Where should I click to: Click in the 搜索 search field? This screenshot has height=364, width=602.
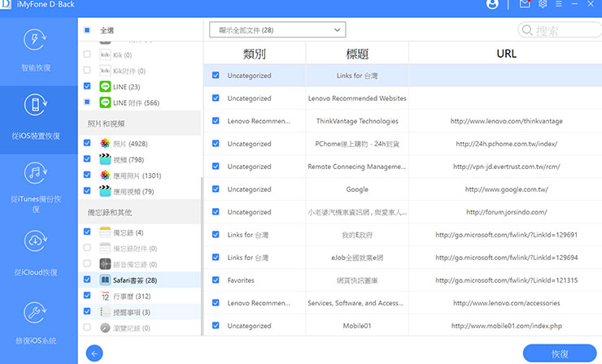click(x=561, y=30)
